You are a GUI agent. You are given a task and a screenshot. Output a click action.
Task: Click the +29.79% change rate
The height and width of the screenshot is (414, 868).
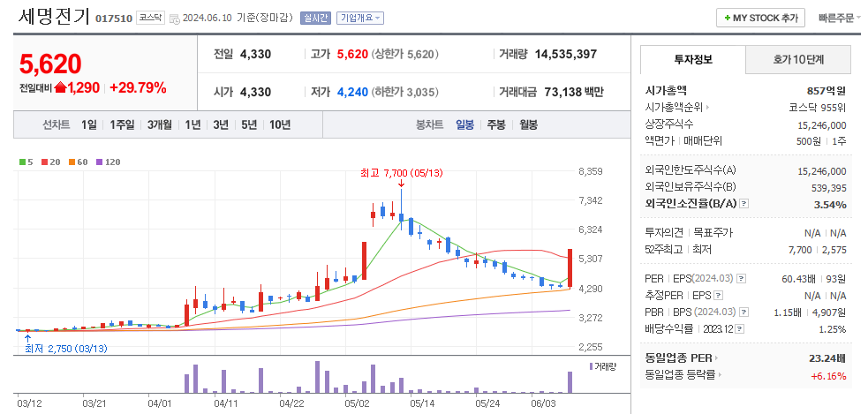point(138,87)
